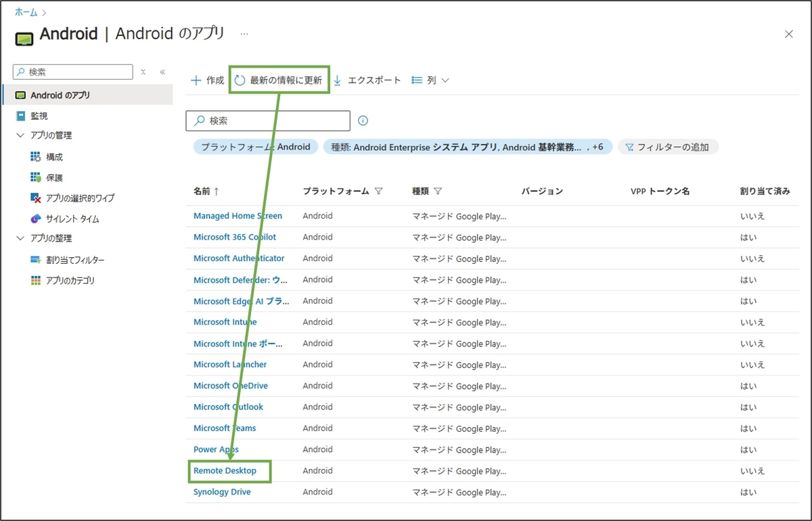812x521 pixels.
Task: Click the 種類 filter pill with +6
Action: coord(468,147)
